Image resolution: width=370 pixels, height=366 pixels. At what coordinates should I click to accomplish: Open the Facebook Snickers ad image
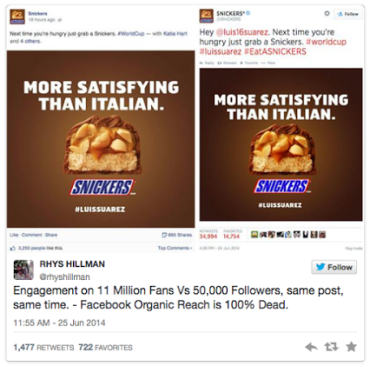coord(101,139)
